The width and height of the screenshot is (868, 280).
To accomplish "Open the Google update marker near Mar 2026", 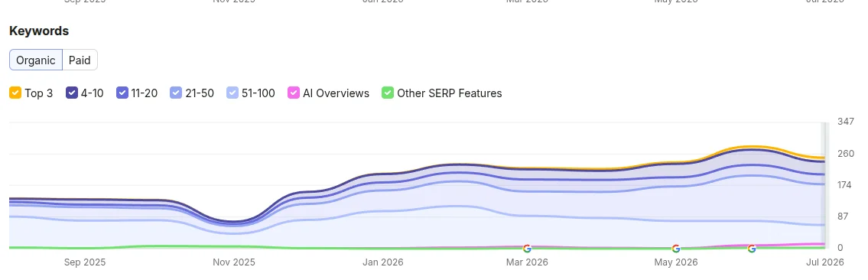I will (527, 249).
